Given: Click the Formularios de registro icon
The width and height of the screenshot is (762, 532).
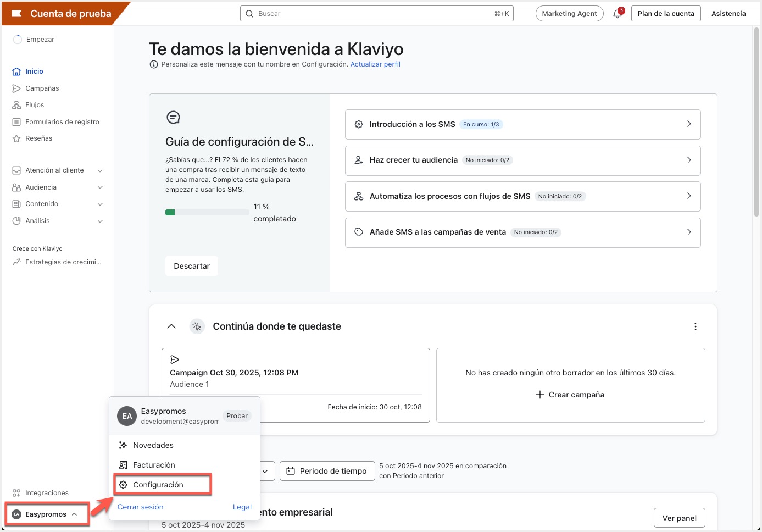Looking at the screenshot, I should (x=16, y=121).
